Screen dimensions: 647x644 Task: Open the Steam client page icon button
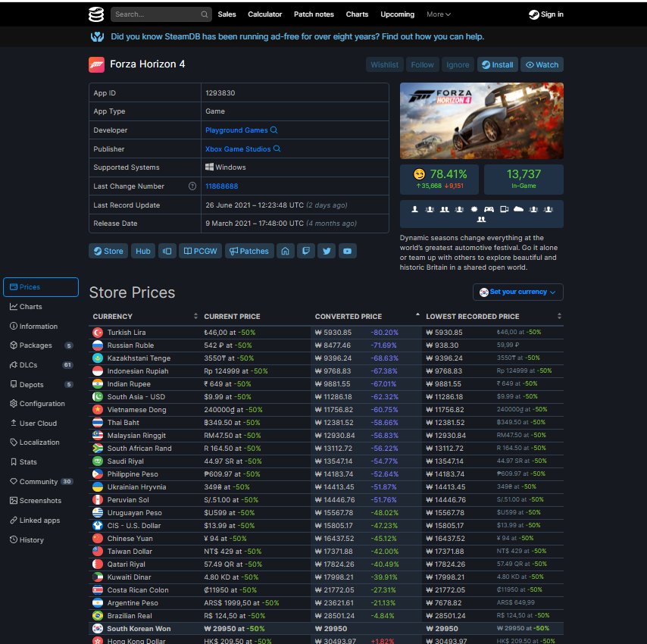(x=167, y=251)
